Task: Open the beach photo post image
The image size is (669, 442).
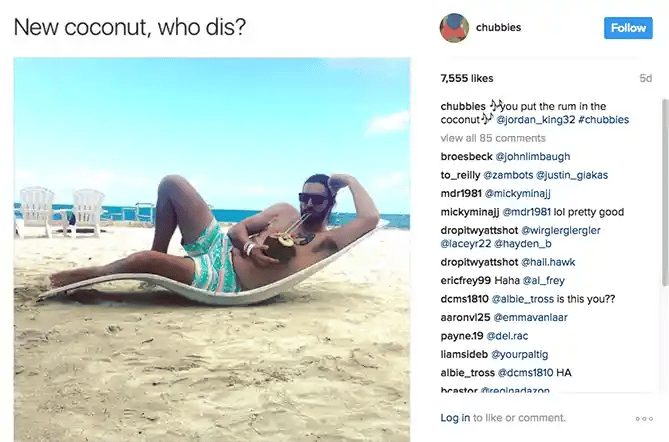Action: pos(212,250)
